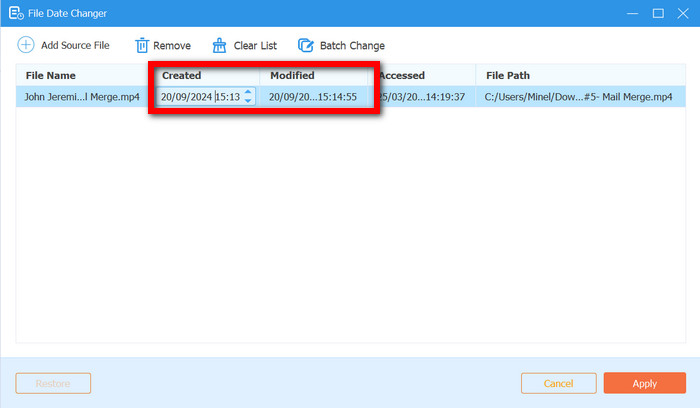The width and height of the screenshot is (700, 408).
Task: Sort by File Name column header
Action: pos(50,75)
